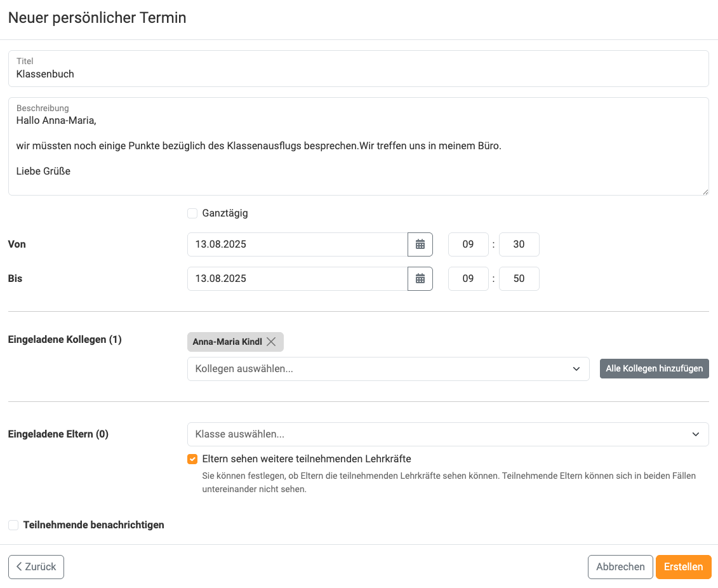Open the Kollegen auswählen dropdown
This screenshot has width=718, height=588.
point(388,369)
